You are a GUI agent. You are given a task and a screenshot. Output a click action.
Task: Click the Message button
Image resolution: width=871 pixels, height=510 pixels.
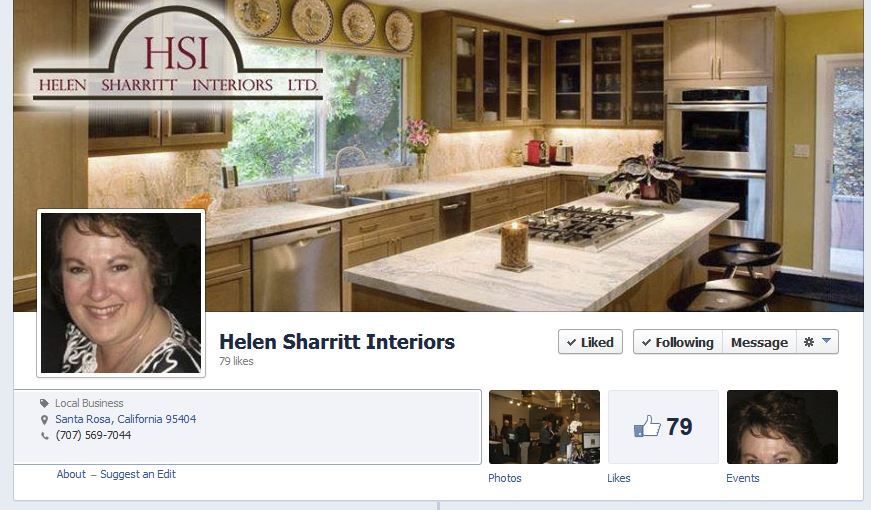tap(759, 342)
